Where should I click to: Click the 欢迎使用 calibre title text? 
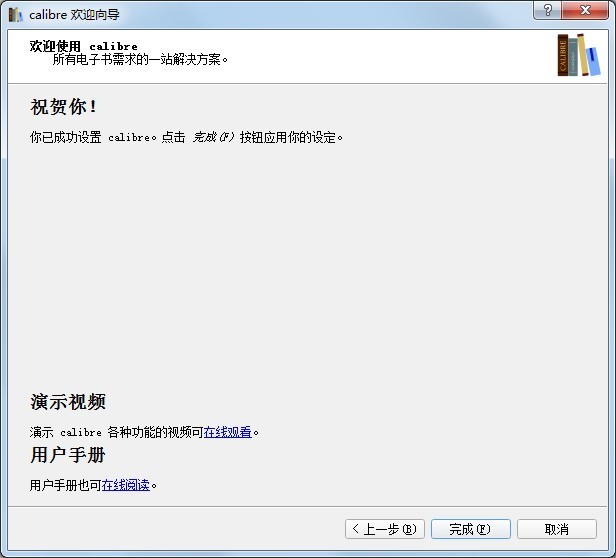84,46
